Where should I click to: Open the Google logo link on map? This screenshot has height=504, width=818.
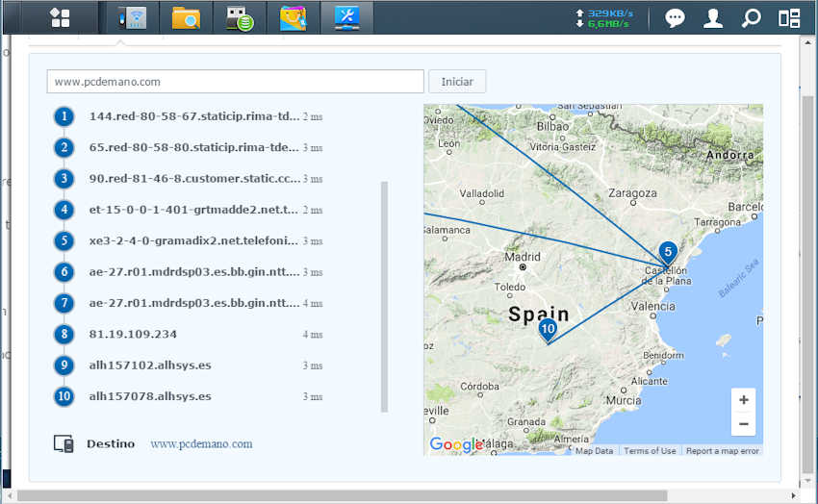pyautogui.click(x=456, y=444)
